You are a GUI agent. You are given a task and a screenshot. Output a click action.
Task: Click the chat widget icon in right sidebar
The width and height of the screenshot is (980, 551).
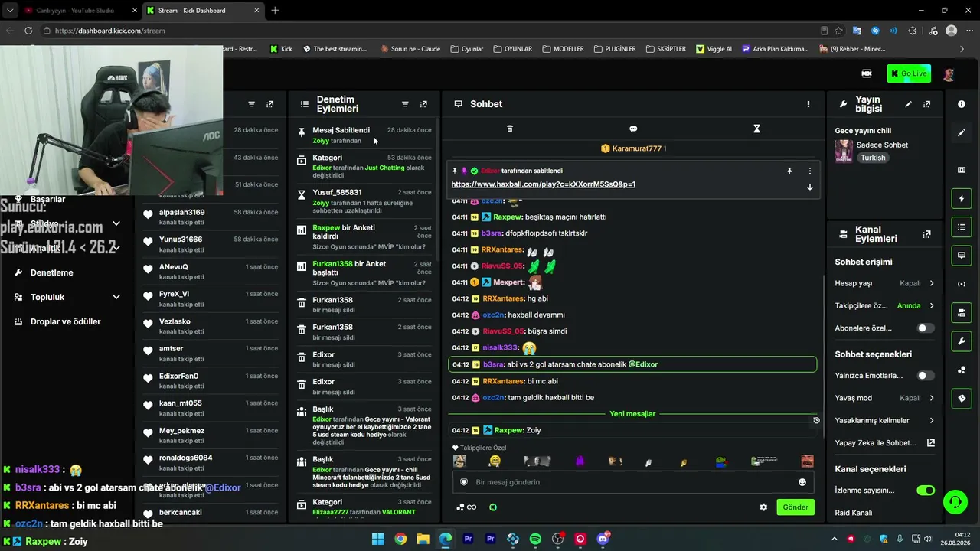coord(962,255)
